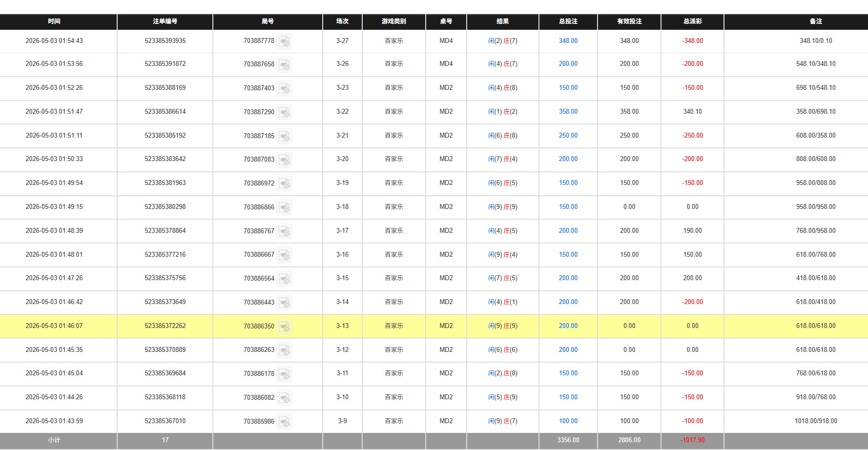Select timestamp 2026-05-03 01:43:59
Image resolution: width=868 pixels, height=450 pixels.
(54, 421)
